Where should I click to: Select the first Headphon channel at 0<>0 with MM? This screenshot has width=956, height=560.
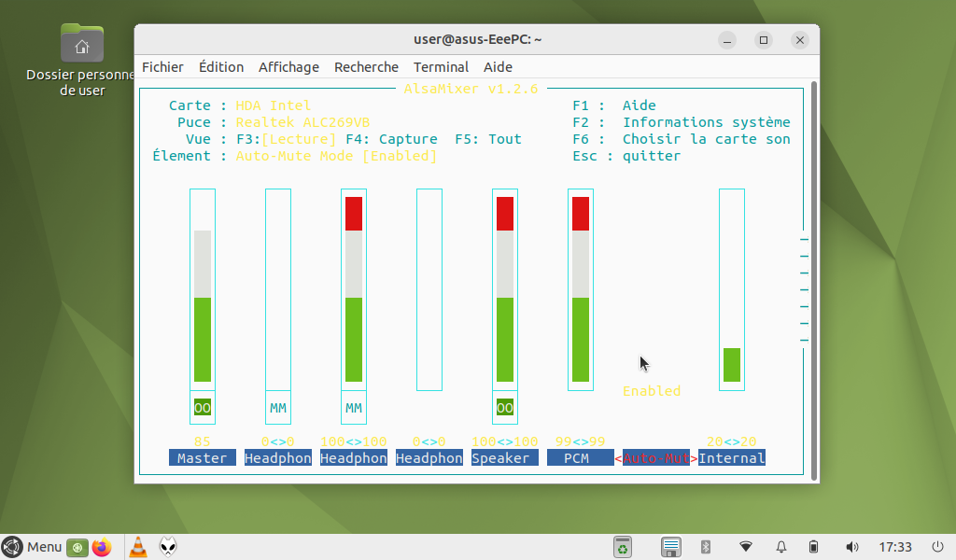pyautogui.click(x=278, y=458)
